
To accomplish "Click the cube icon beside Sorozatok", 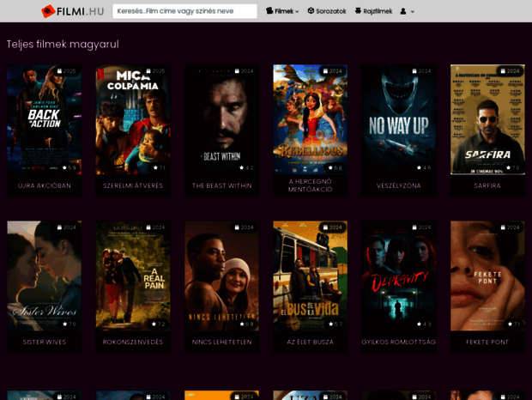I will point(311,11).
